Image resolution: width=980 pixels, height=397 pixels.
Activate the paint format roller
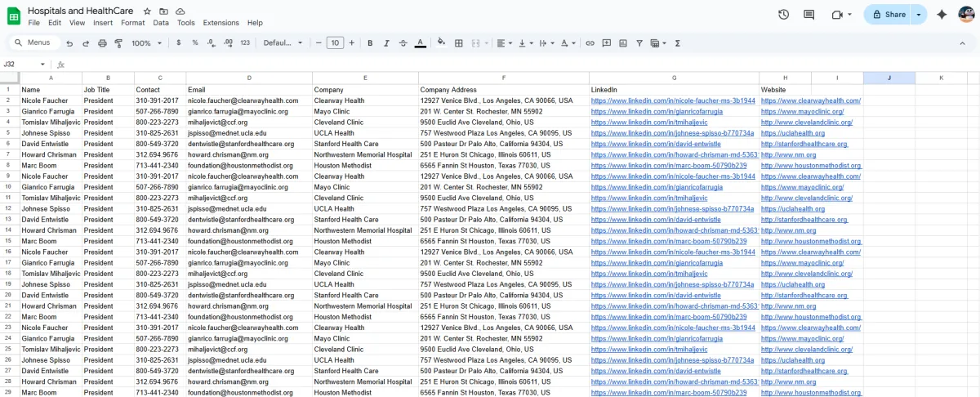click(118, 43)
